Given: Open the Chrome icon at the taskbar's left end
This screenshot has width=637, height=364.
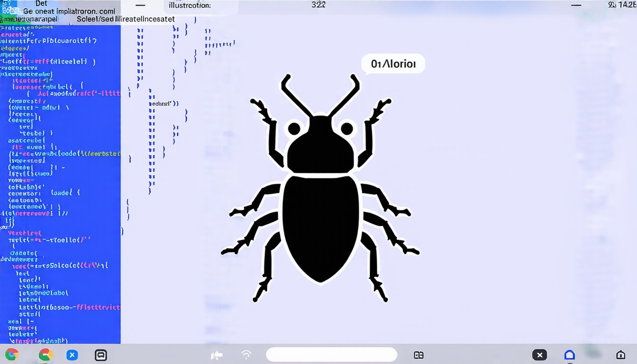Looking at the screenshot, I should tap(11, 355).
